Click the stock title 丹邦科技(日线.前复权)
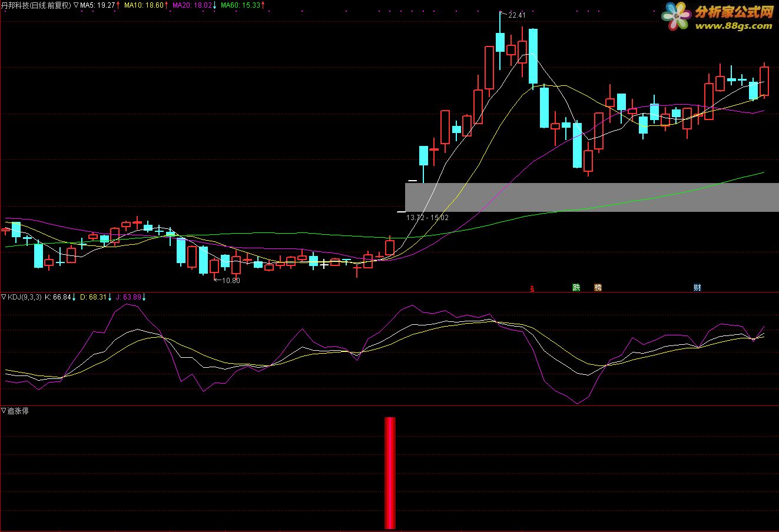The height and width of the screenshot is (532, 779). click(x=36, y=5)
